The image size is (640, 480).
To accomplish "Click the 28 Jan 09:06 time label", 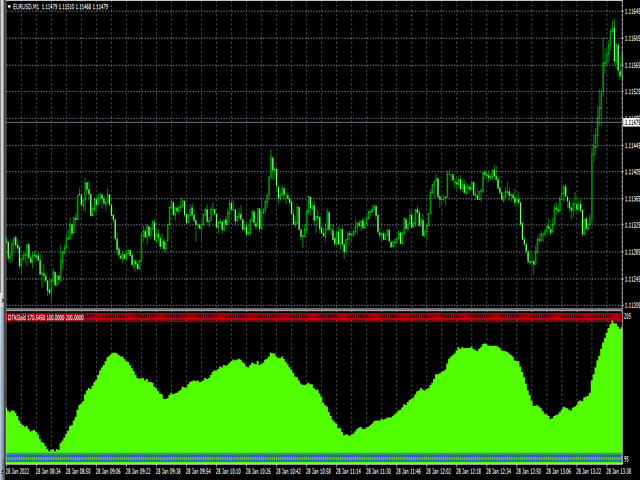I will [x=107, y=470].
